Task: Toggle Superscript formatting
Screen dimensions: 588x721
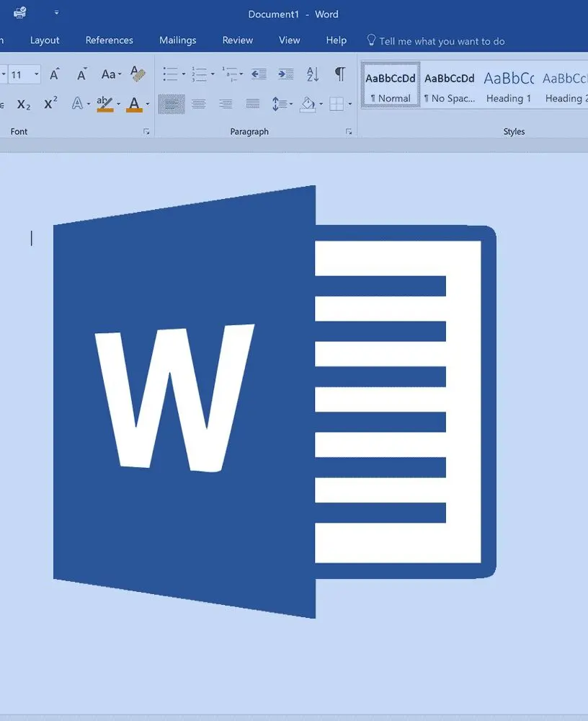Action: [x=50, y=103]
